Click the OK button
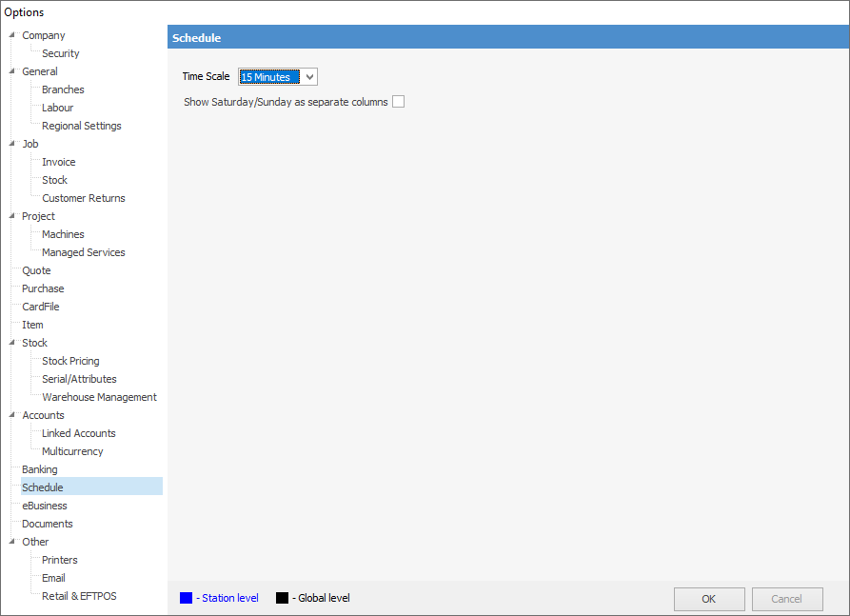 coord(708,599)
